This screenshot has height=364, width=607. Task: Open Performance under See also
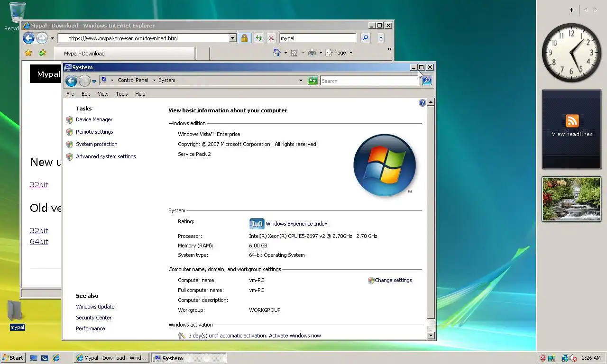[90, 328]
